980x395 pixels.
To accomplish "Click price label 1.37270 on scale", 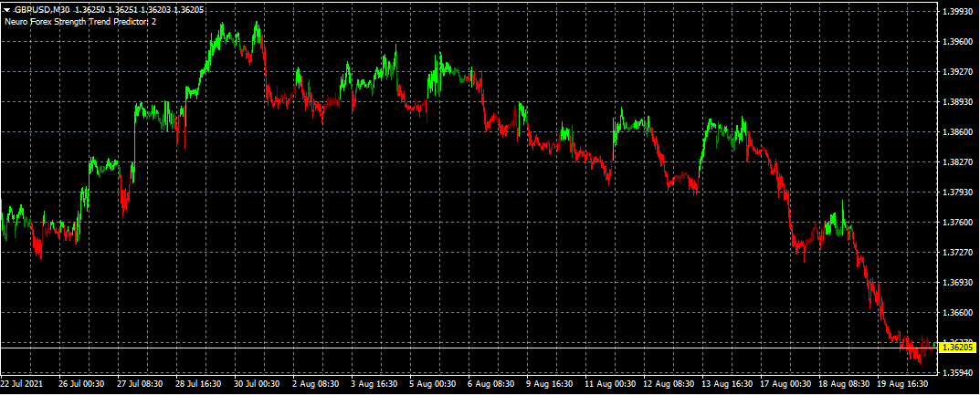I will (x=957, y=253).
